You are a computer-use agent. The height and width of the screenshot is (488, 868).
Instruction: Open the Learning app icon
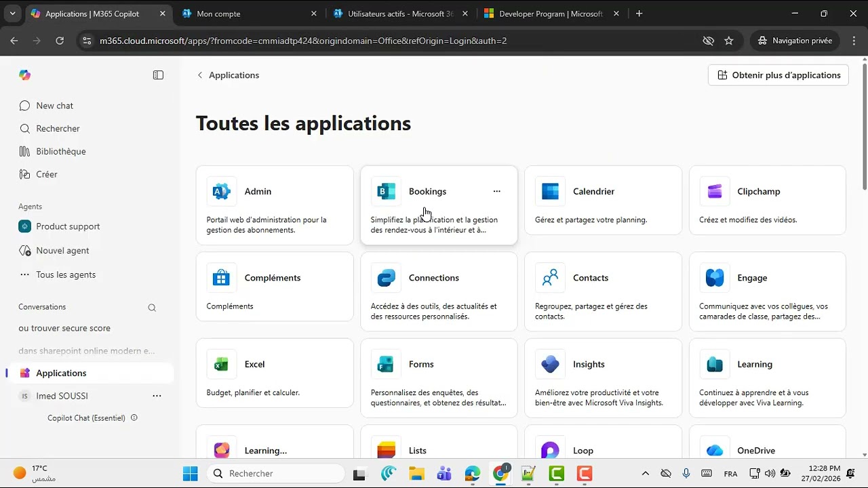714,364
